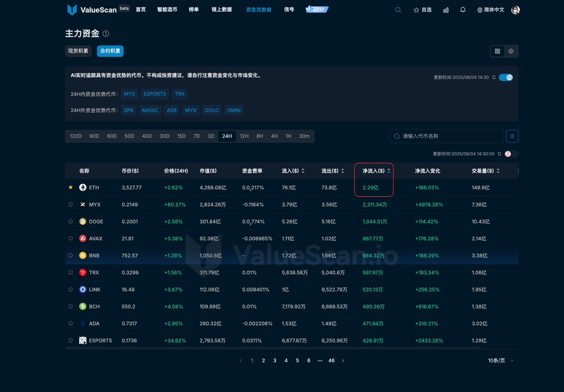
Task: Open the notification bell
Action: pyautogui.click(x=463, y=10)
